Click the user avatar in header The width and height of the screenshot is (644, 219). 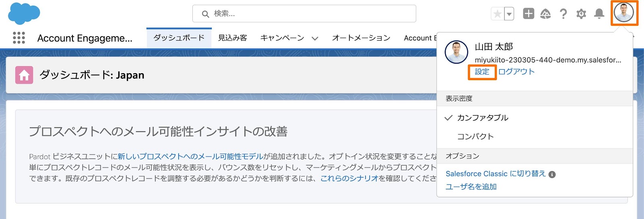(x=624, y=13)
